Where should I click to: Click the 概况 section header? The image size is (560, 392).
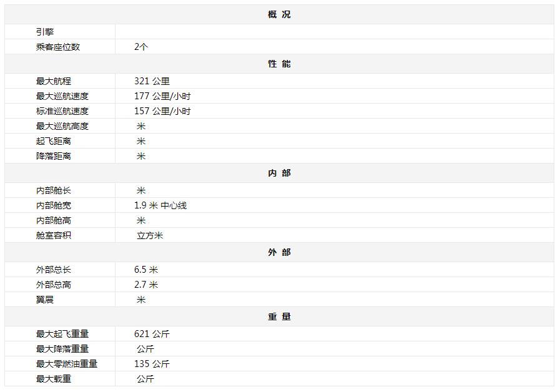pyautogui.click(x=279, y=14)
